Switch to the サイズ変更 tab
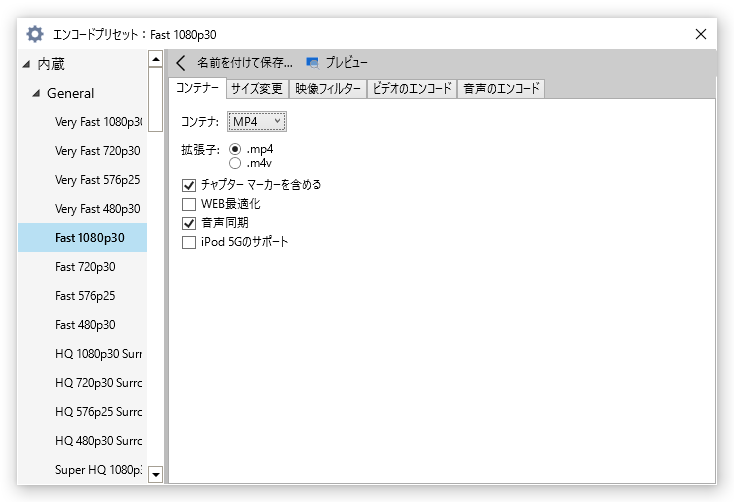The height and width of the screenshot is (502, 734). 257,89
